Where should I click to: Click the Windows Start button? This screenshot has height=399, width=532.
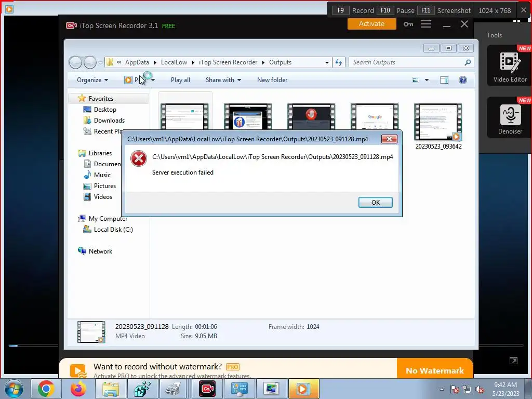(x=14, y=389)
